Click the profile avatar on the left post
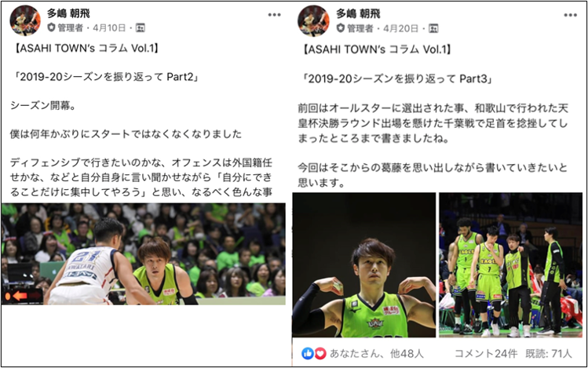The width and height of the screenshot is (588, 368). pos(25,20)
